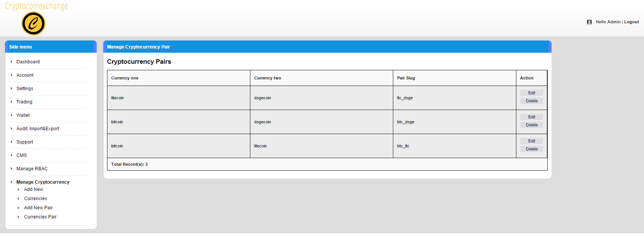The height and width of the screenshot is (236, 644).
Task: Delete the btc_doge pair
Action: click(x=532, y=125)
